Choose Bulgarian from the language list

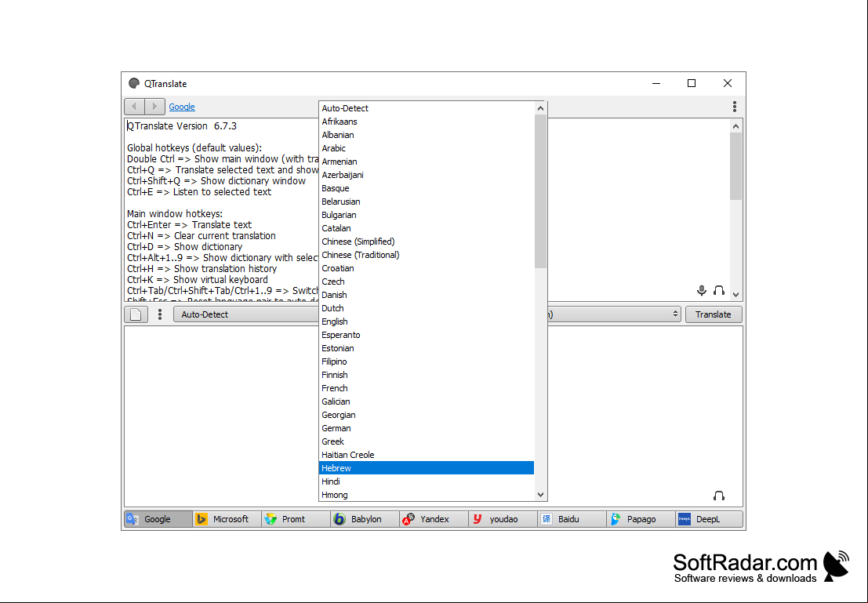coord(427,215)
